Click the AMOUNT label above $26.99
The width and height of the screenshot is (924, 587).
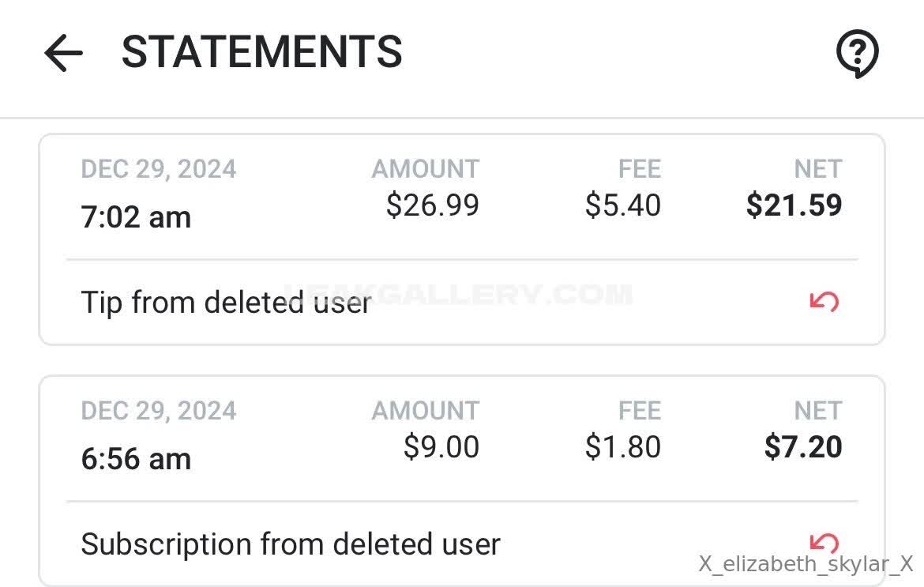(x=426, y=169)
